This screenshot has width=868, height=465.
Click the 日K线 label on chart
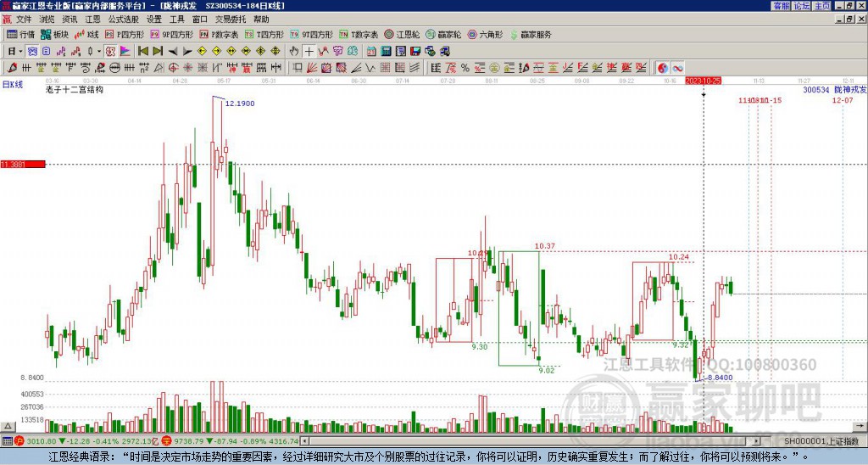(12, 85)
